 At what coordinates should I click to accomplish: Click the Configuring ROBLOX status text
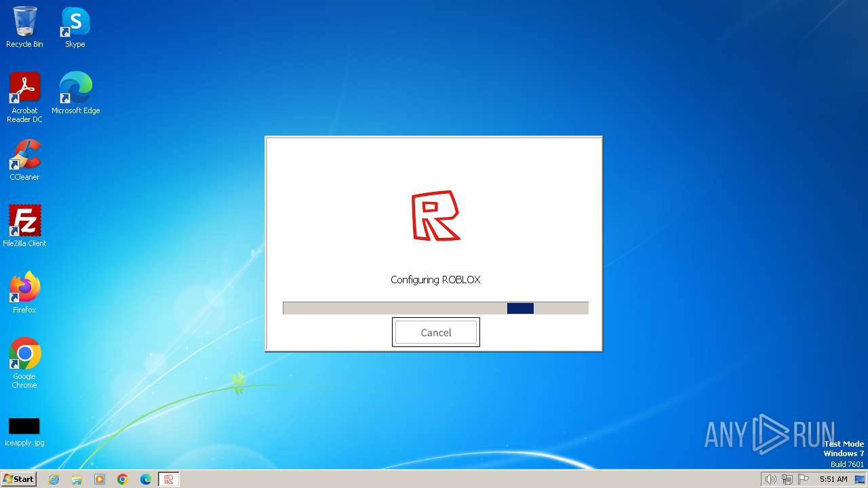pos(435,279)
